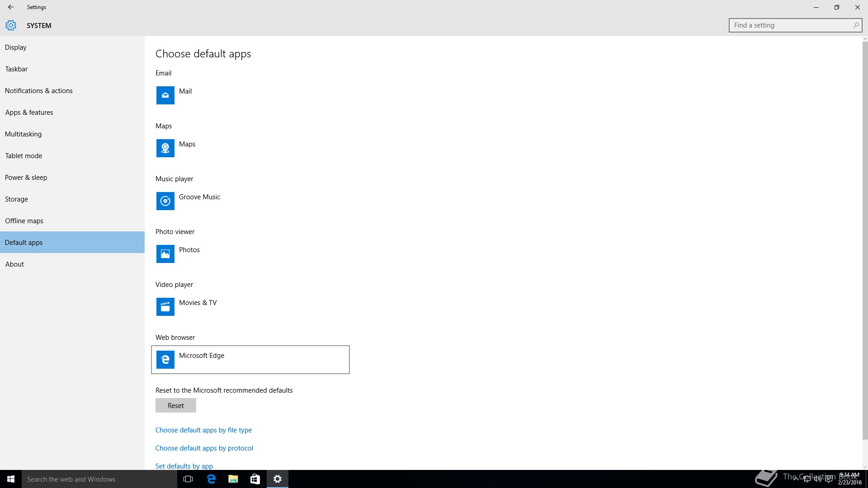Go back with the back arrow

pos(11,7)
